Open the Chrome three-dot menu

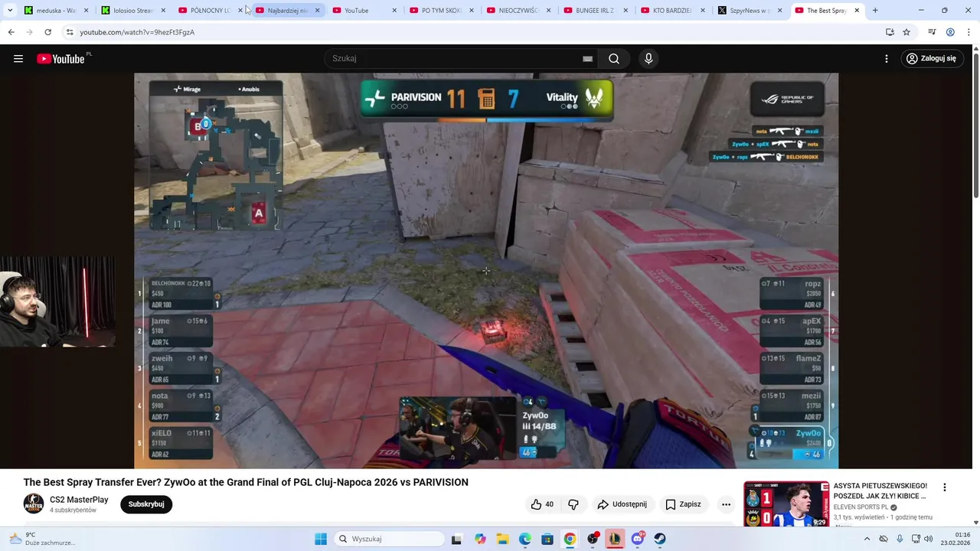pyautogui.click(x=969, y=32)
